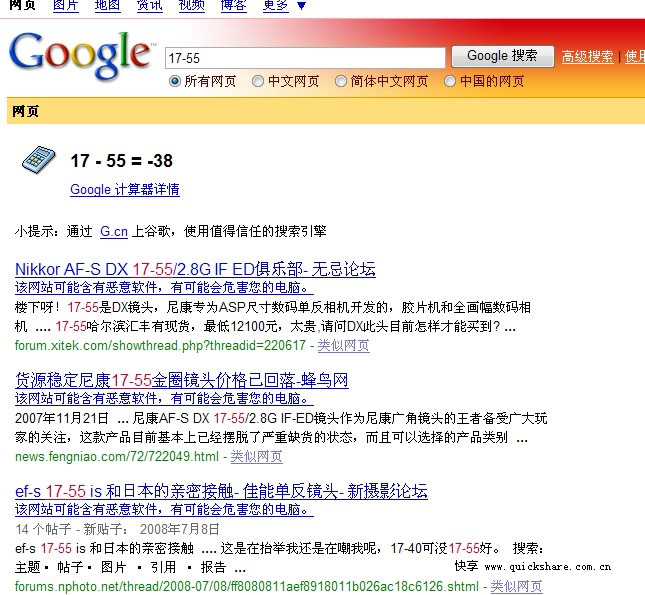Image resolution: width=645 pixels, height=595 pixels.
Task: Open 货源稳定尼康17-55金圈镜头 result title
Action: (x=182, y=380)
